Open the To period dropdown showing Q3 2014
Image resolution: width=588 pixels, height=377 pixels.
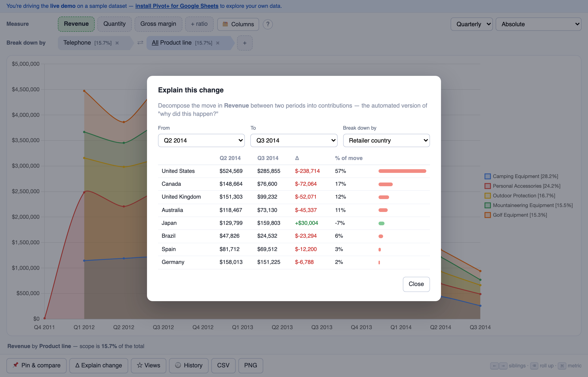coord(294,140)
